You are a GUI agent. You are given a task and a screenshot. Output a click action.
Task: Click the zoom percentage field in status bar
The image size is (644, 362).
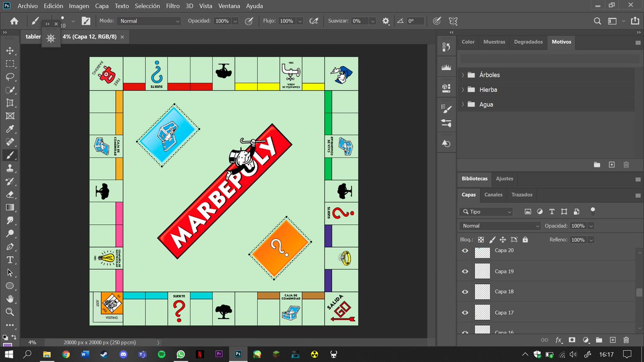coord(32,342)
